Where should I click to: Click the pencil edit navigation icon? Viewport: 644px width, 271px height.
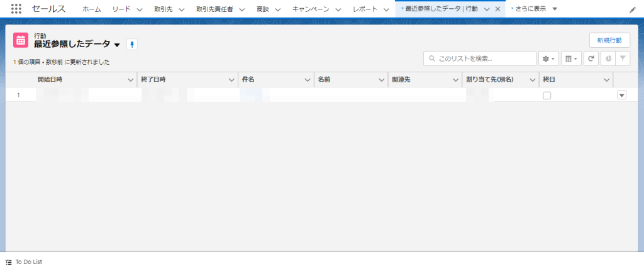coord(633,9)
